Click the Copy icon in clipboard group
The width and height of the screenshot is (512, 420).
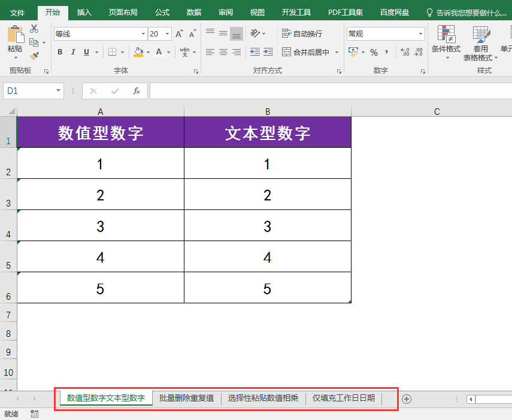[34, 42]
